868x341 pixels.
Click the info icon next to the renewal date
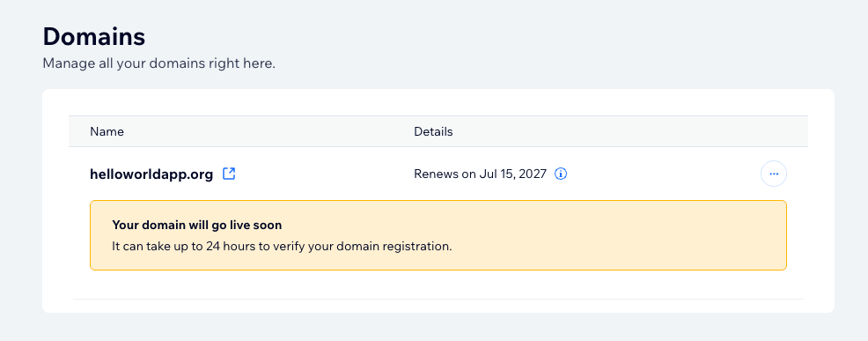pos(561,174)
